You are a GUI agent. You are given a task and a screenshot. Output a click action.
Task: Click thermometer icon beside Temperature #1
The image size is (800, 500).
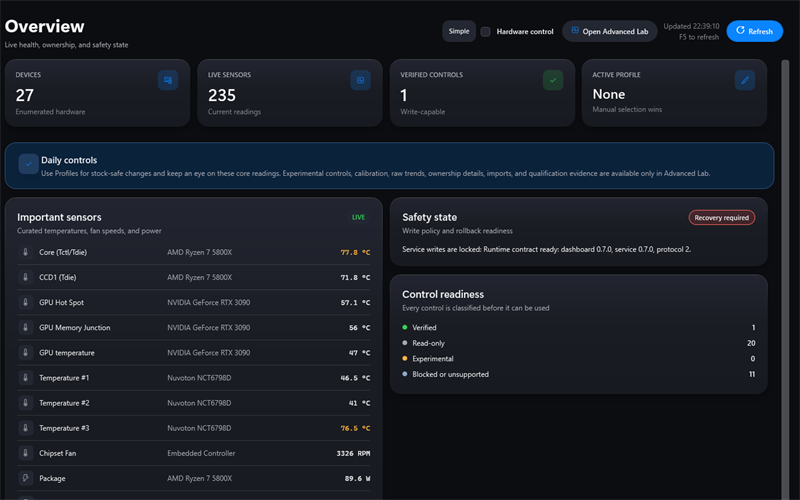(26, 378)
